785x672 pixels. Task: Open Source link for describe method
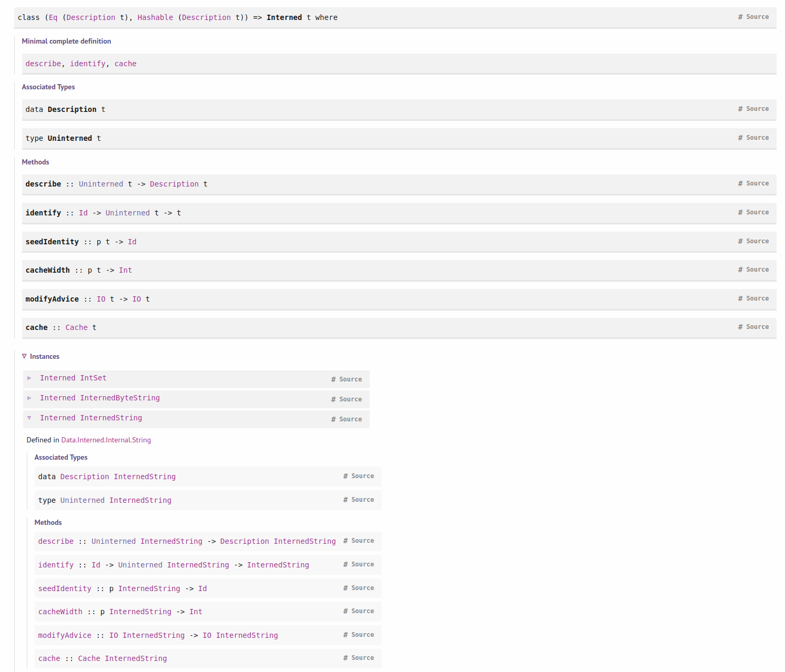click(757, 183)
